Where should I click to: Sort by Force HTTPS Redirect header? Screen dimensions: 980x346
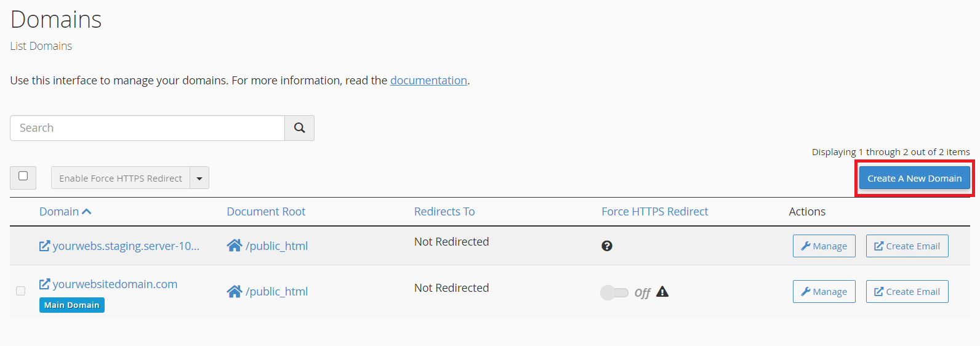655,212
